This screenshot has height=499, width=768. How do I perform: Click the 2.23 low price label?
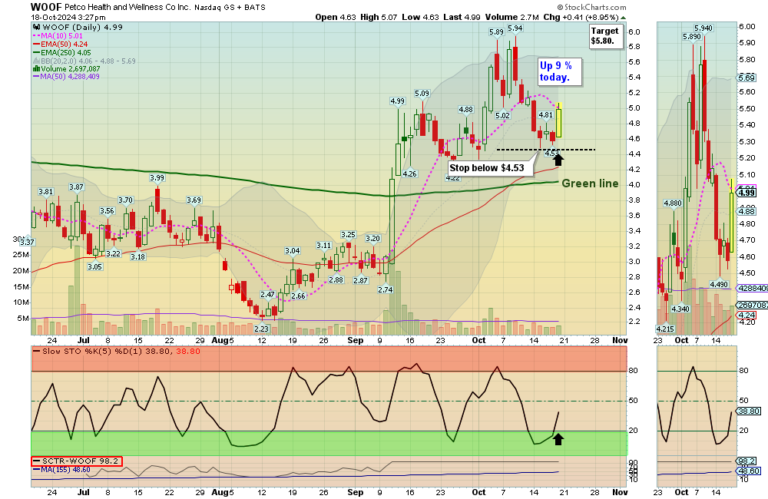[262, 328]
